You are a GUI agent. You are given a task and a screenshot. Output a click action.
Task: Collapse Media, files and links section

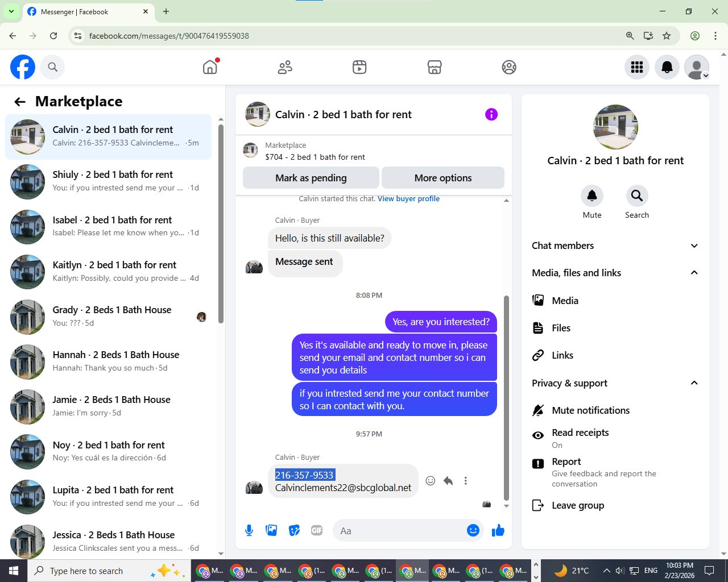pyautogui.click(x=615, y=273)
